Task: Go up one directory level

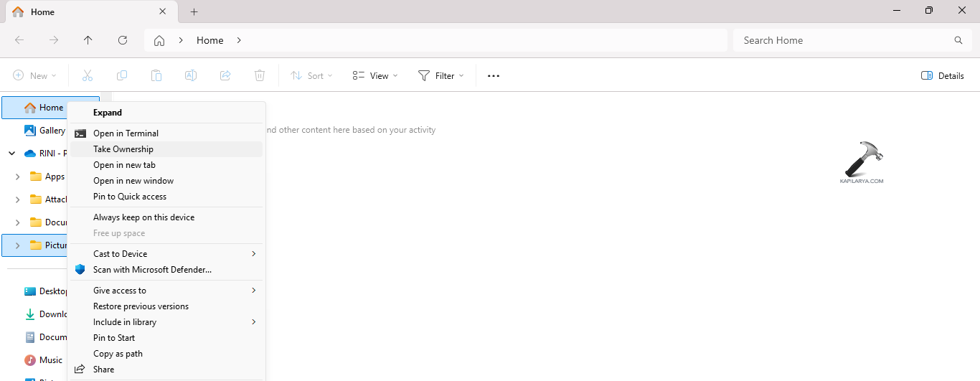Action: coord(88,40)
